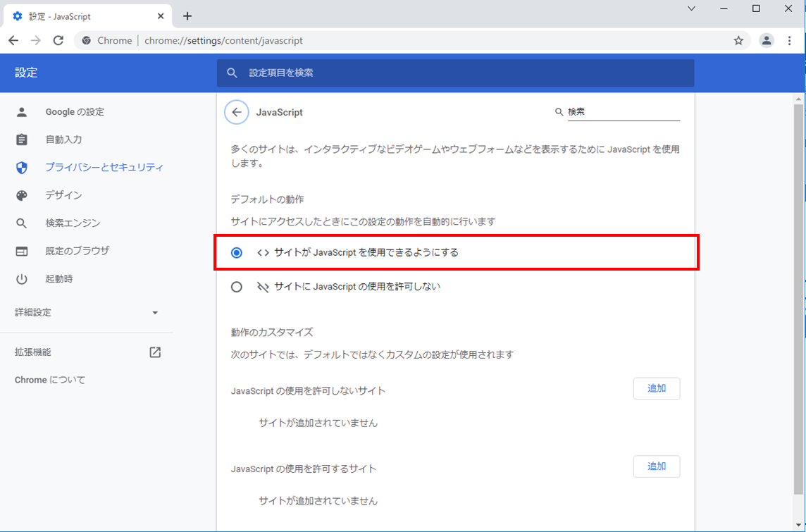Image resolution: width=806 pixels, height=532 pixels.
Task: Click the scrollbar up arrow
Action: tap(798, 98)
